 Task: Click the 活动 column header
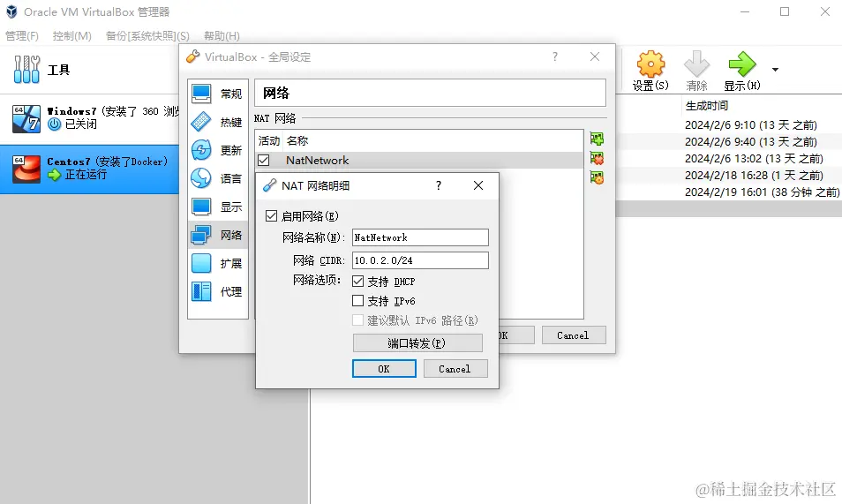click(268, 140)
